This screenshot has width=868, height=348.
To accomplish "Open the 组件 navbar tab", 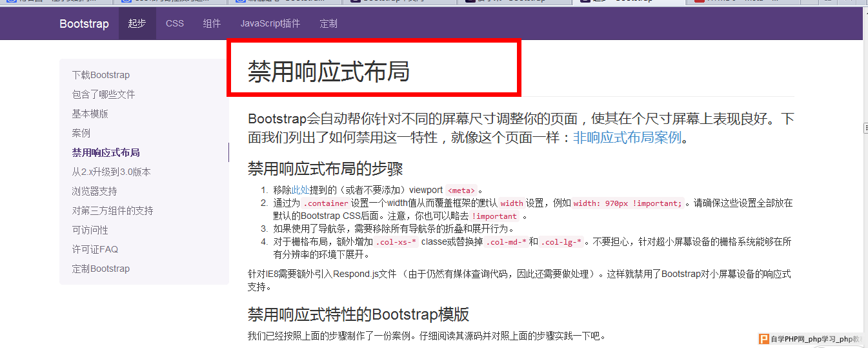I will coord(212,24).
